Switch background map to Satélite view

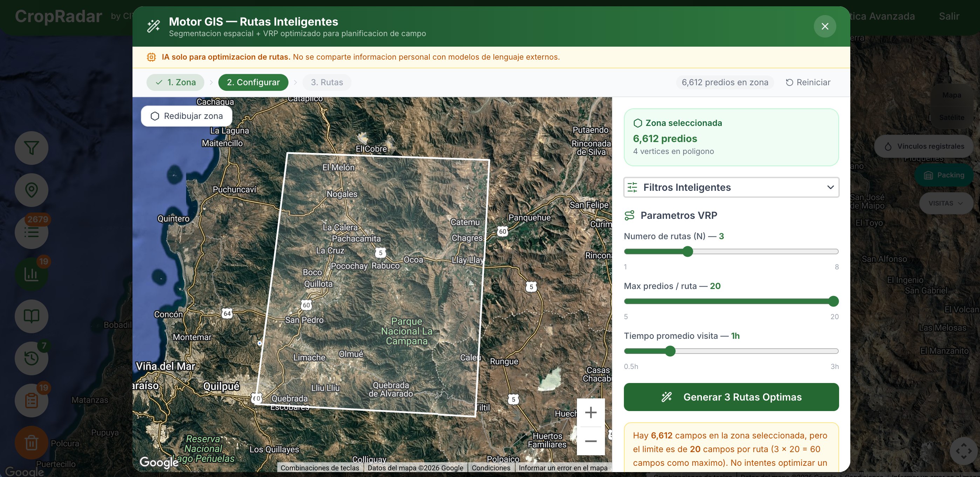[x=952, y=117]
